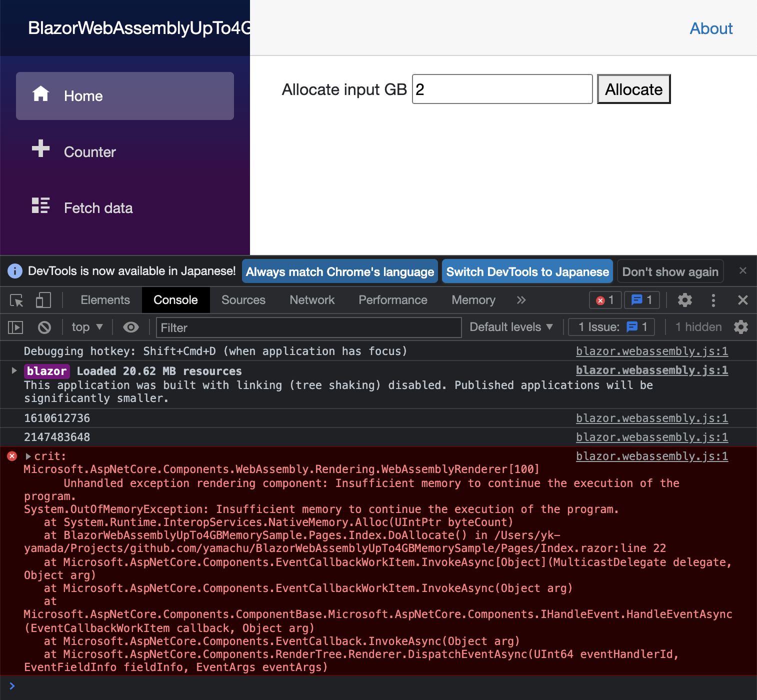The image size is (757, 700).
Task: Click the Counter plus icon
Action: [x=40, y=148]
